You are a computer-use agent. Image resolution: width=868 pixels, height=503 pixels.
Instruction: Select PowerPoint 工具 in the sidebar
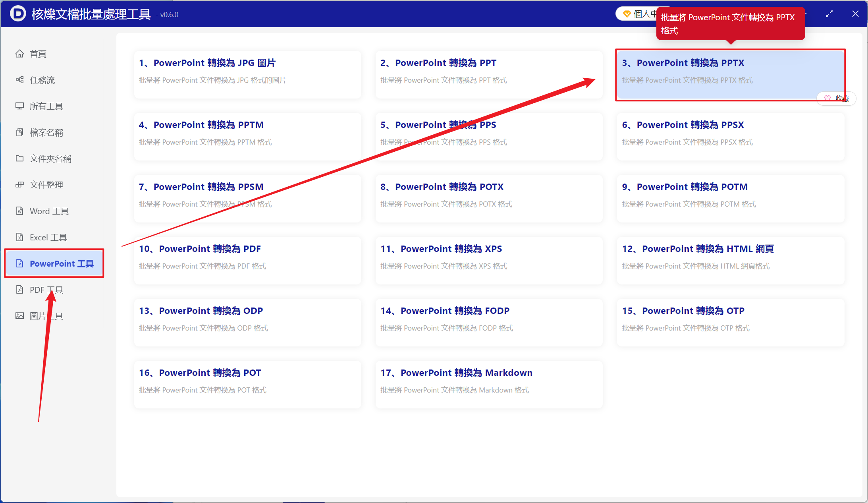(x=54, y=263)
